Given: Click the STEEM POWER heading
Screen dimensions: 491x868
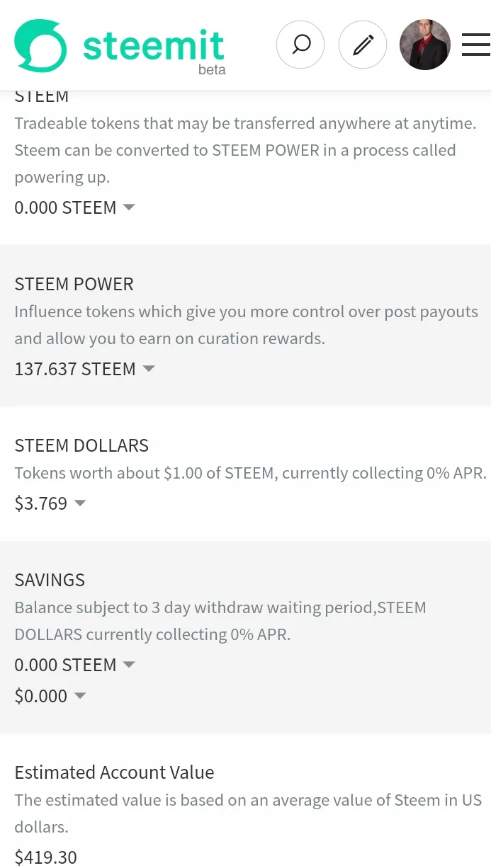Looking at the screenshot, I should [x=74, y=284].
